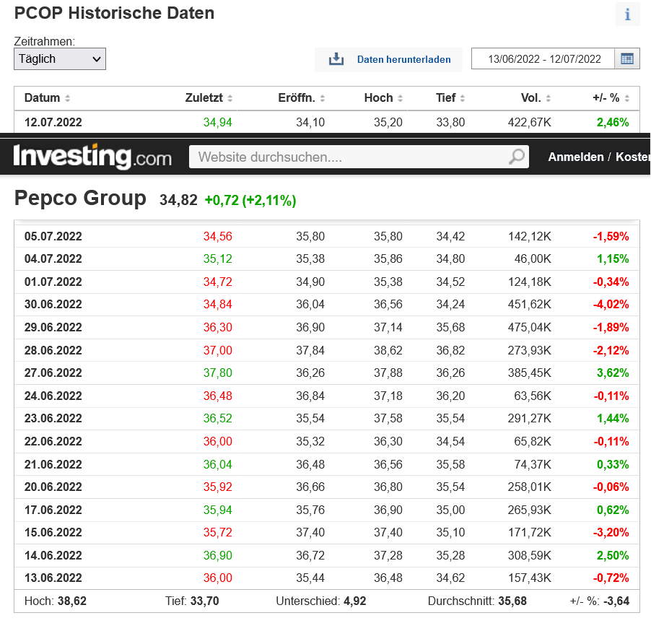Sort by Eröffn. column header

pos(295,98)
